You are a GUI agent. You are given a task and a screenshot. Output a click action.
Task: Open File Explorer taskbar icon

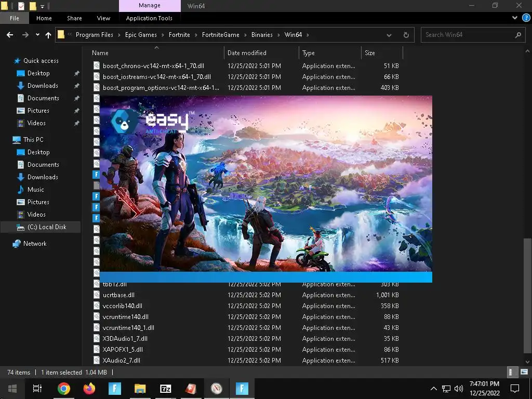click(140, 389)
